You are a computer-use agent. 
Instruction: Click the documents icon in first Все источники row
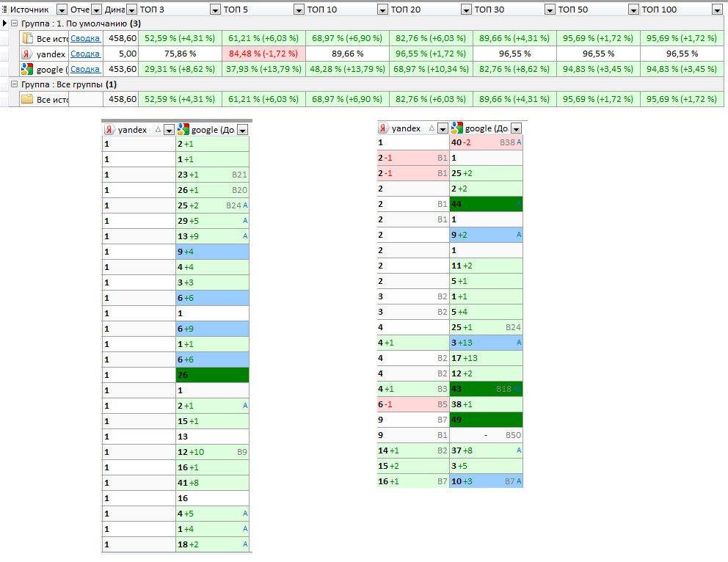(x=28, y=39)
